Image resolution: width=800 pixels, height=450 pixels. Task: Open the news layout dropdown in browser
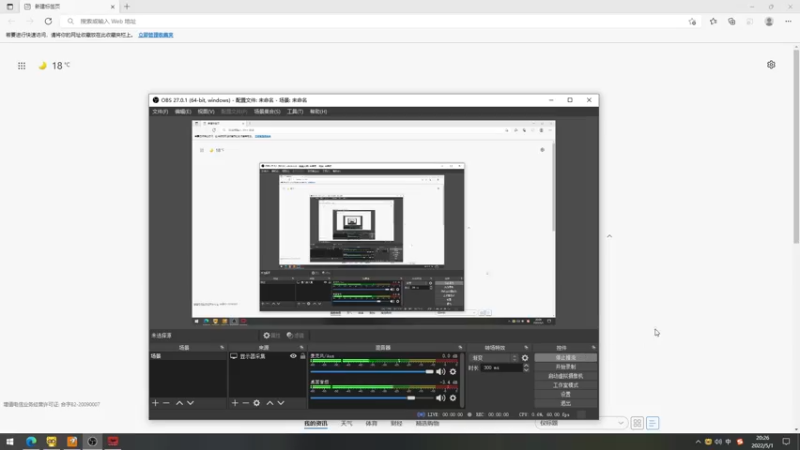tap(581, 423)
